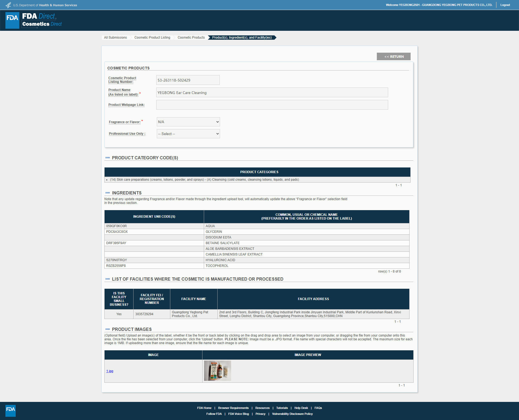Click UNII code S270N0TRQY cell

pos(154,260)
